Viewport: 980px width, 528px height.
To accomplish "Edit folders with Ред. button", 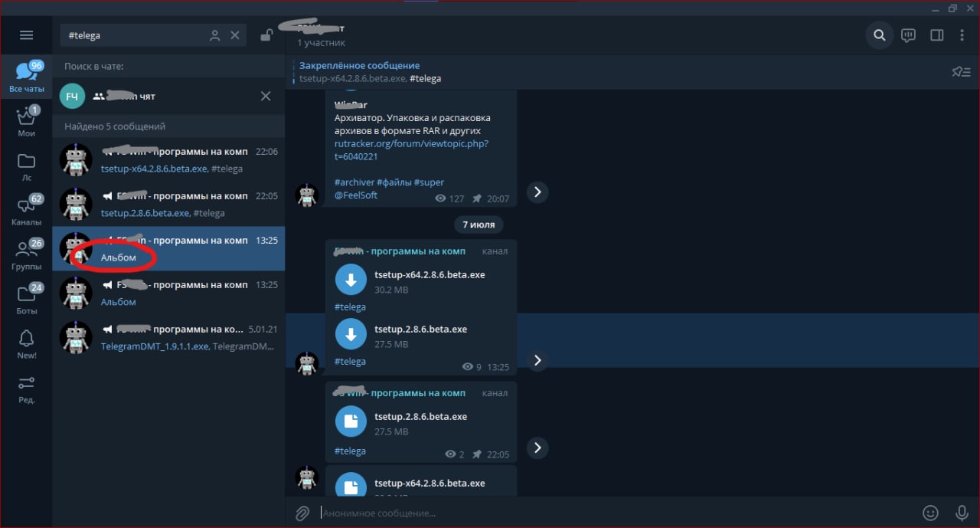I will click(27, 389).
